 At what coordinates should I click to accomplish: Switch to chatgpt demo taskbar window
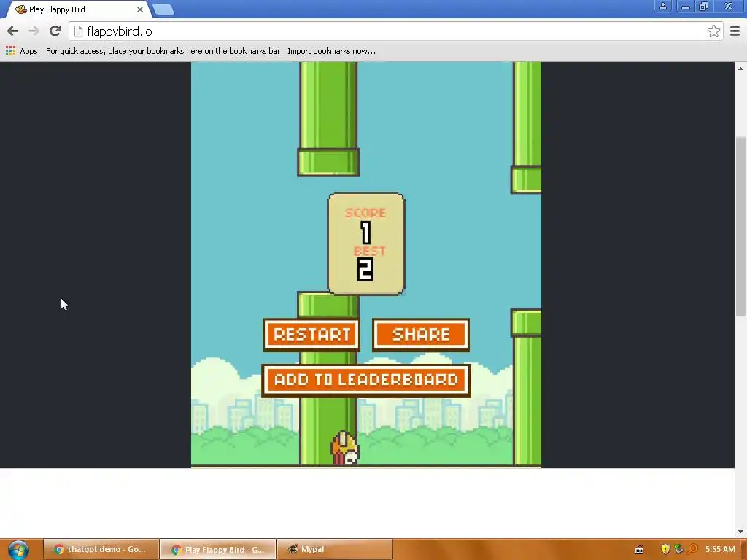point(101,550)
